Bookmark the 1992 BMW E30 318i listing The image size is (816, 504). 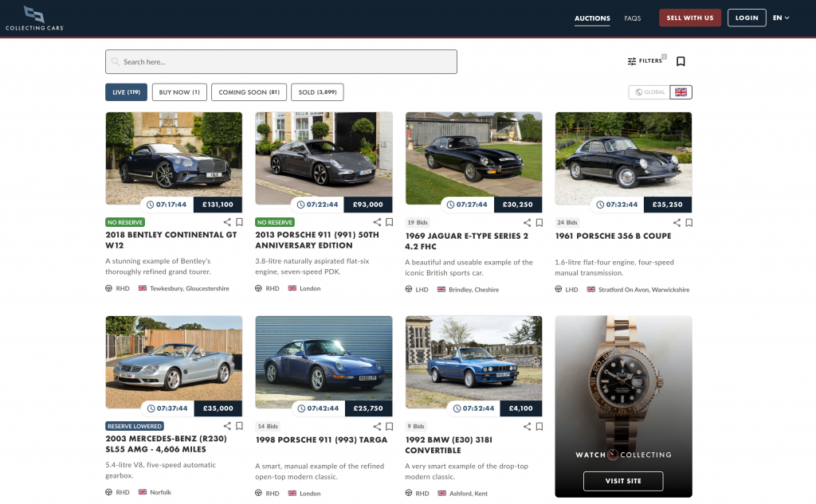tap(539, 427)
